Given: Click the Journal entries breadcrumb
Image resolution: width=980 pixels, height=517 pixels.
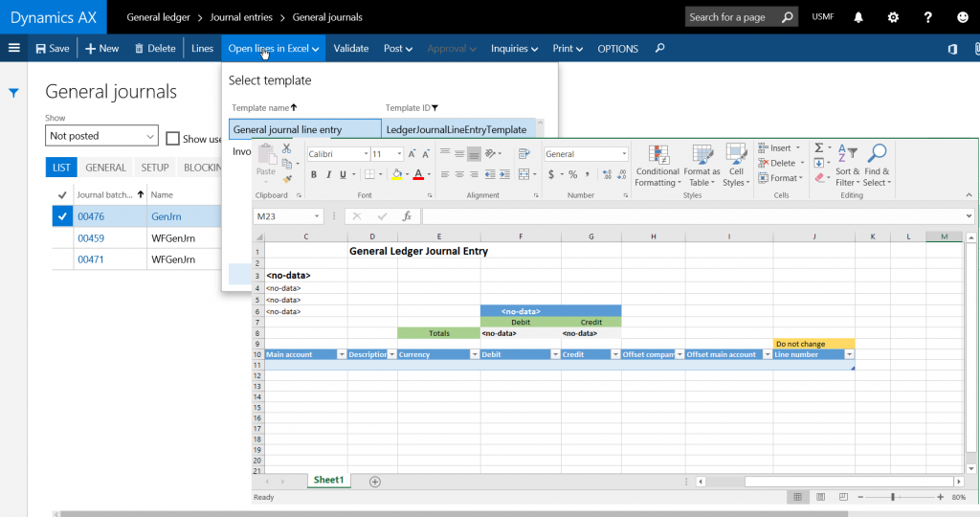Looking at the screenshot, I should pyautogui.click(x=240, y=17).
